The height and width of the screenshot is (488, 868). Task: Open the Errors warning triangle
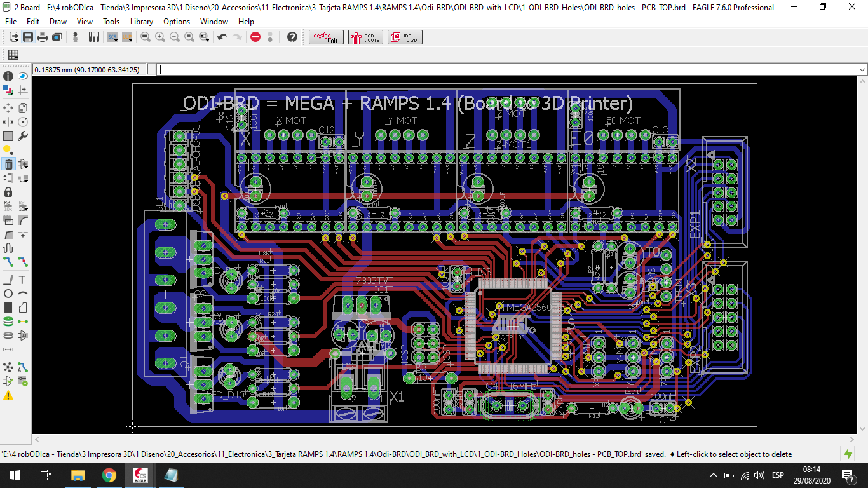(x=8, y=396)
